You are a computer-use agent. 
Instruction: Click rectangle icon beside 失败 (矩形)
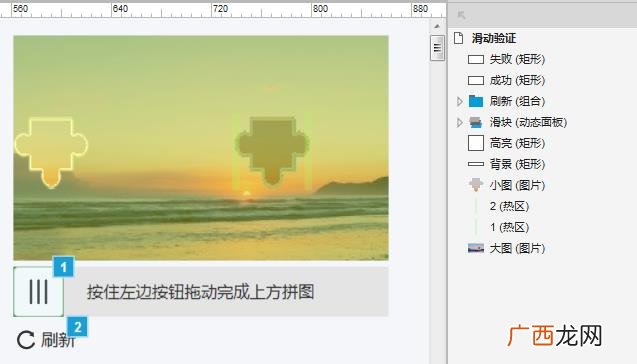point(476,59)
